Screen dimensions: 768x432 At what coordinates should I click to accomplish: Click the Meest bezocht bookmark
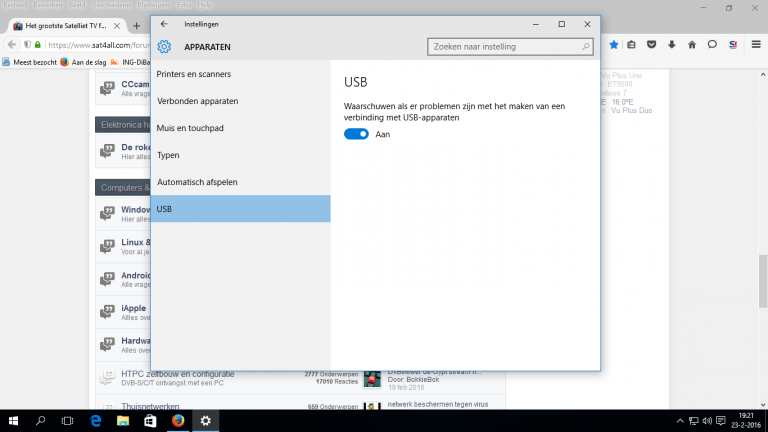33,61
